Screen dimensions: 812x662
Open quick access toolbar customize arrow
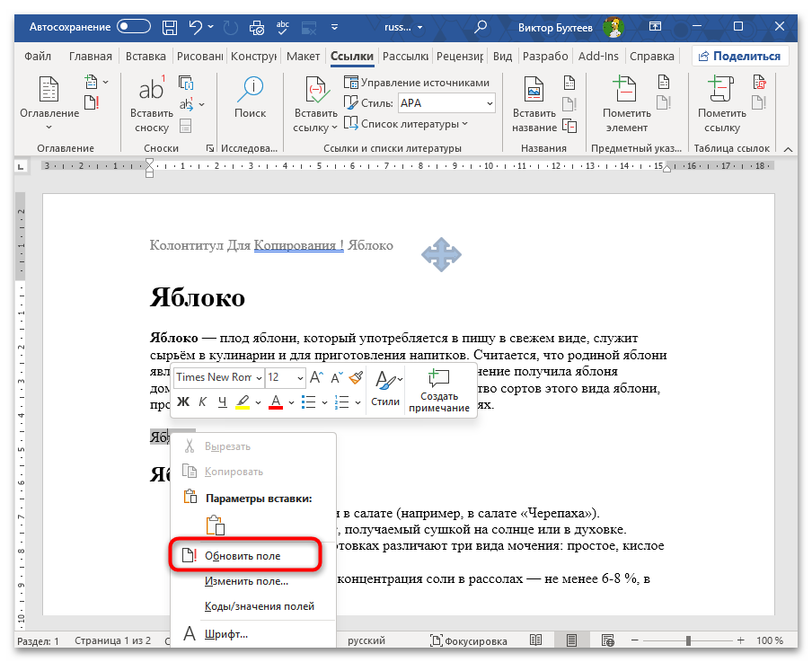point(334,27)
